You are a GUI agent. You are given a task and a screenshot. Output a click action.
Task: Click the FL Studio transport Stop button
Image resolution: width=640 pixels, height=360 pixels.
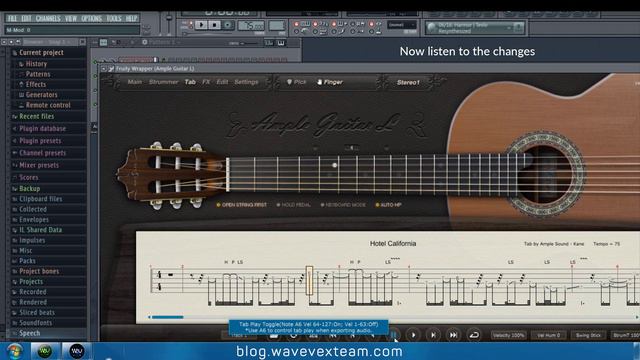(214, 25)
